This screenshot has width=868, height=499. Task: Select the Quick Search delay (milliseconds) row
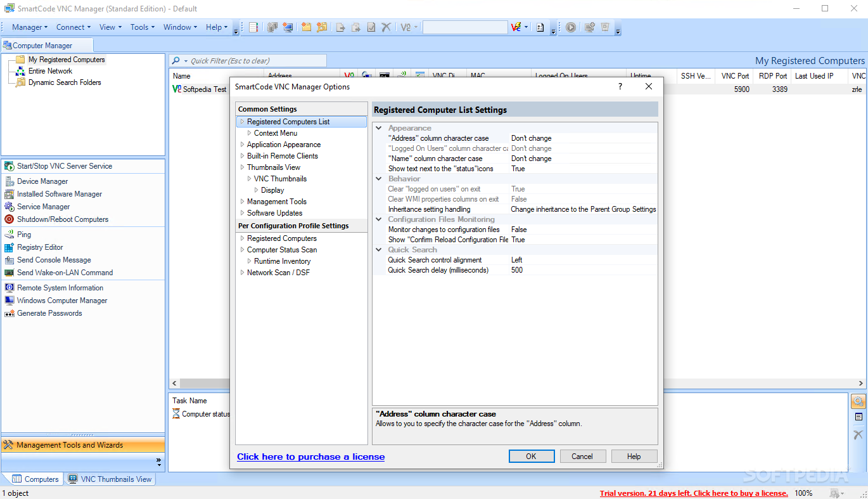(515, 270)
